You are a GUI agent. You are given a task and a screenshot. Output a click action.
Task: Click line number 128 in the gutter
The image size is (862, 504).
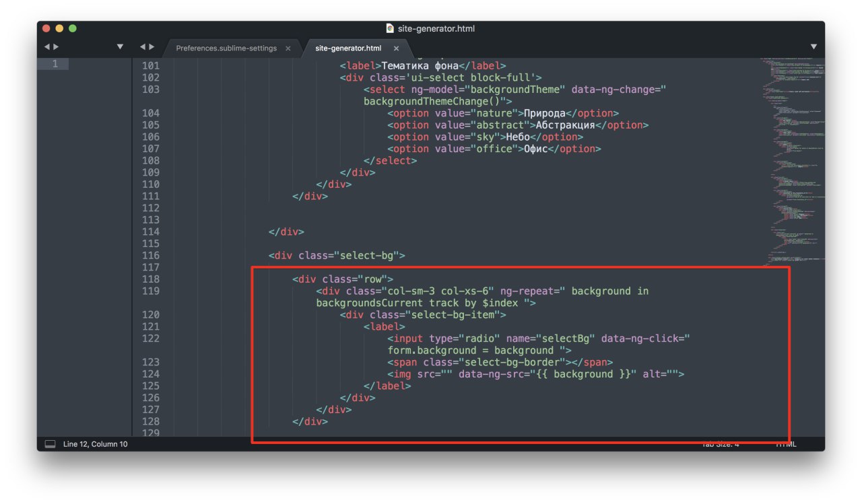pos(151,421)
